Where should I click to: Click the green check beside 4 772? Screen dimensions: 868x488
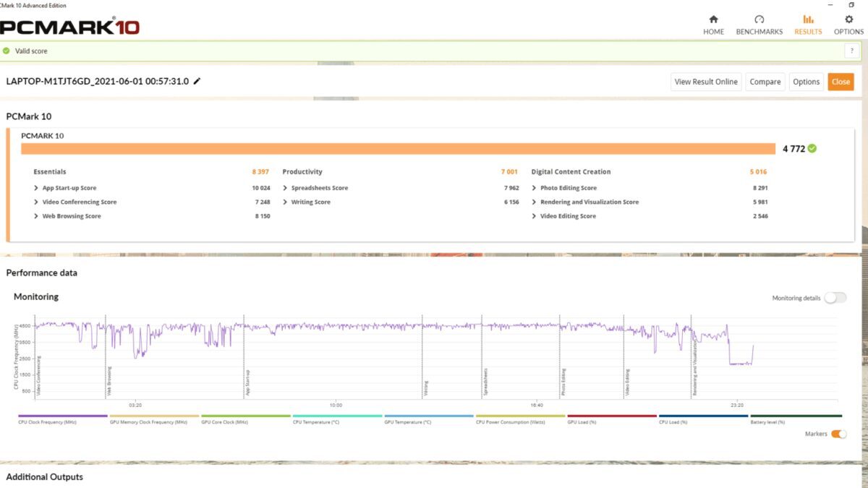pos(812,148)
